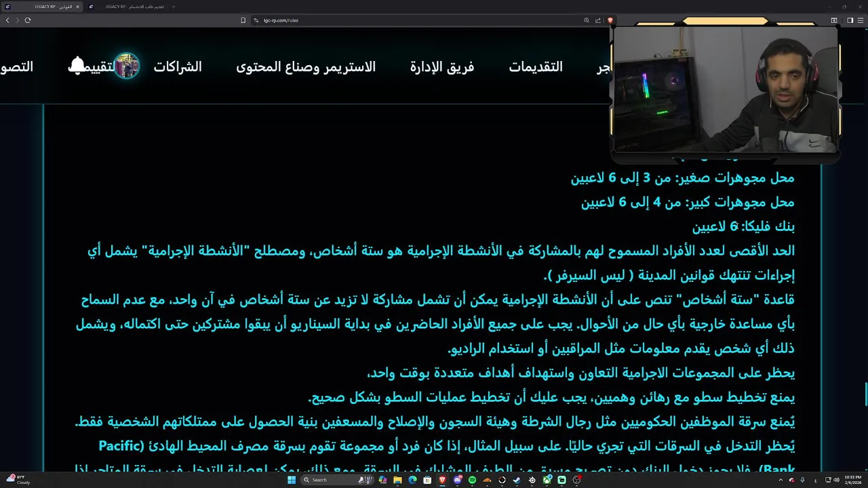868x488 pixels.
Task: Switch to the LEGACY RP rules tab
Action: pyautogui.click(x=41, y=7)
